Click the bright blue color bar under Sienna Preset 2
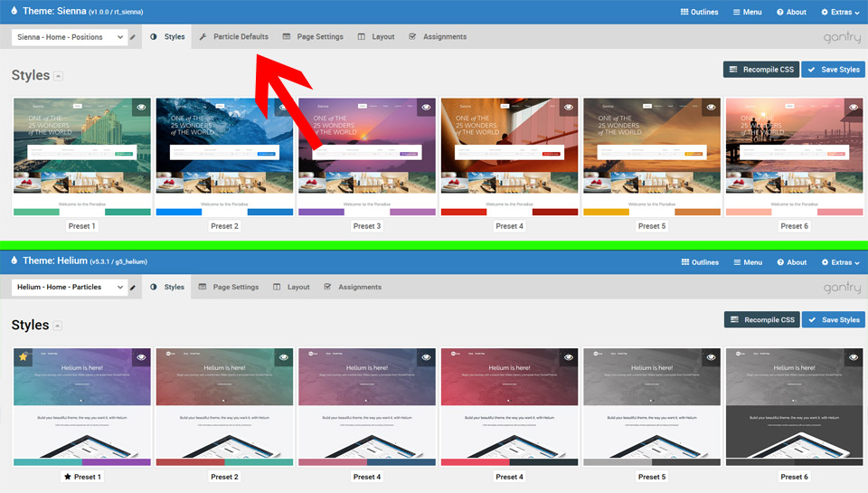Screen dimensions: 868x493 179,212
